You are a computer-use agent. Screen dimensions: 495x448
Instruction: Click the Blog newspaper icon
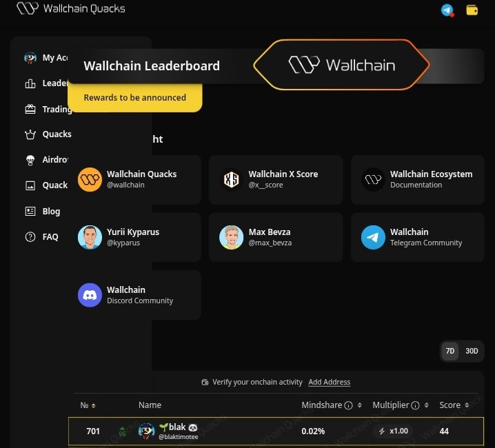click(30, 211)
